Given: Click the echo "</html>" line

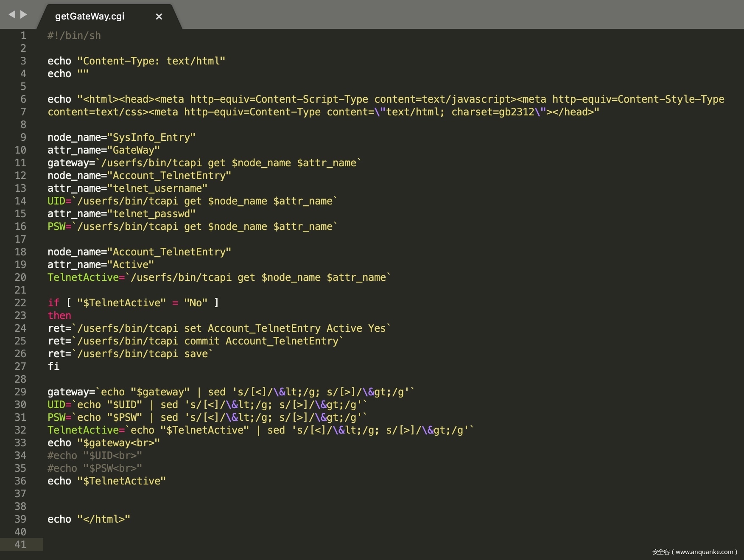Looking at the screenshot, I should tap(89, 519).
